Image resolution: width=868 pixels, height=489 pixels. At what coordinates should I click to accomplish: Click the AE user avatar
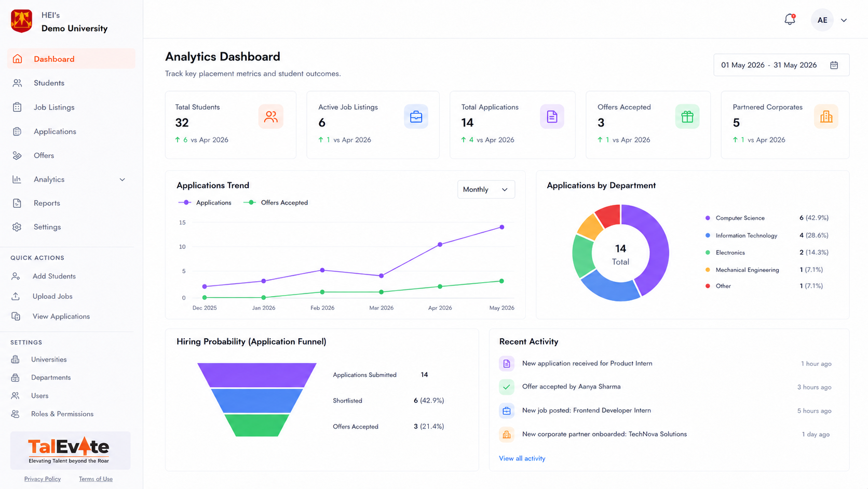[822, 20]
